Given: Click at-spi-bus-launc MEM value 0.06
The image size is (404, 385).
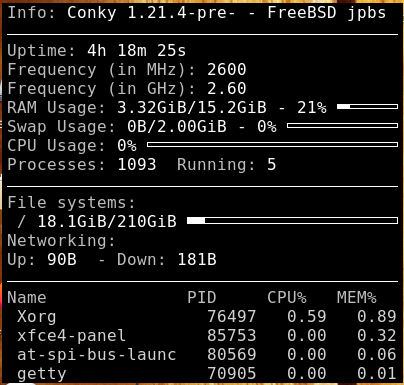Looking at the screenshot, I should [377, 355].
